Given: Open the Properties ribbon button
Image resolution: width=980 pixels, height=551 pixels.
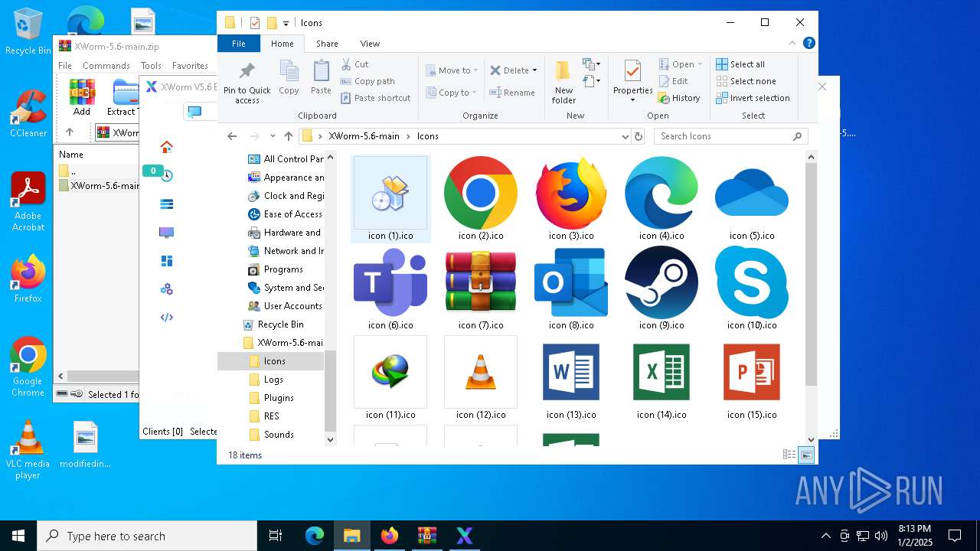Looking at the screenshot, I should [632, 81].
